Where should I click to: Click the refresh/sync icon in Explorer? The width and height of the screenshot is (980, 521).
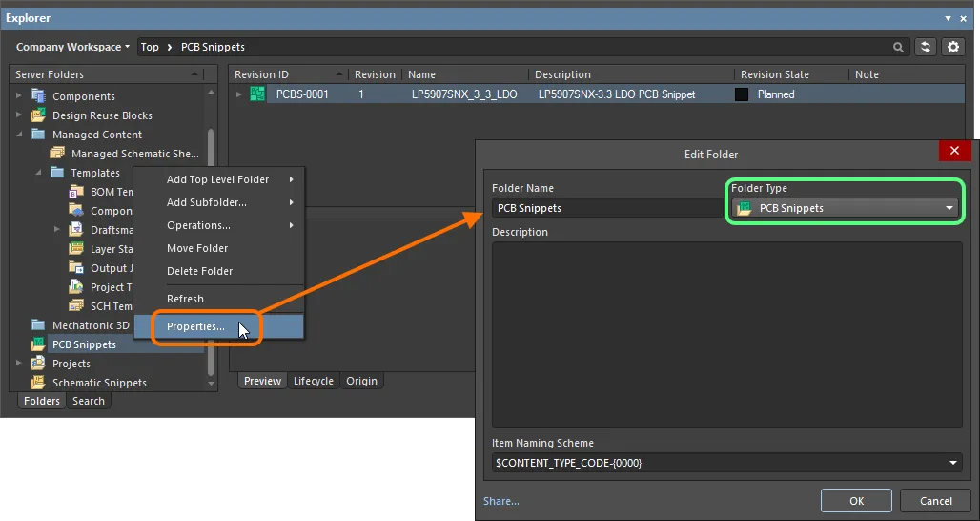tap(926, 47)
